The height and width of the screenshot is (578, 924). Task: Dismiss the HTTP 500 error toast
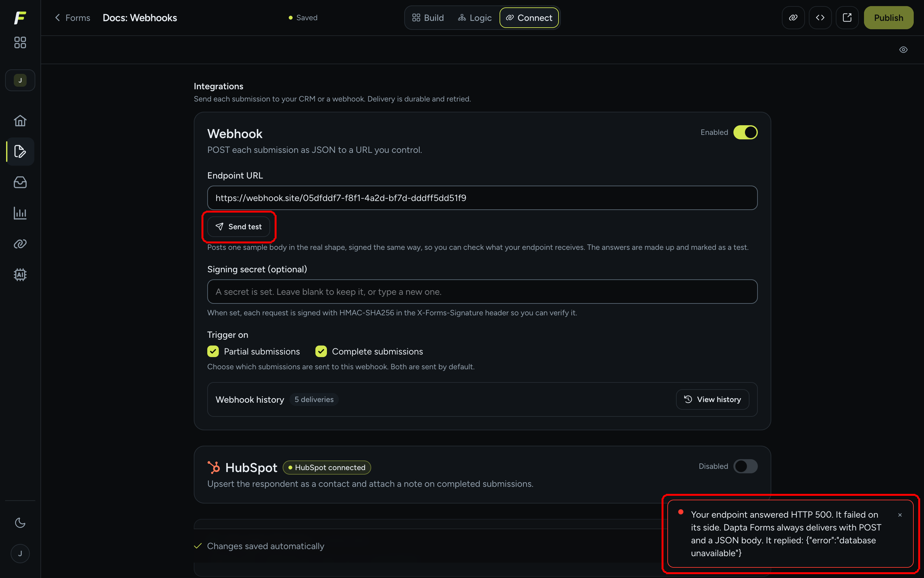click(900, 515)
